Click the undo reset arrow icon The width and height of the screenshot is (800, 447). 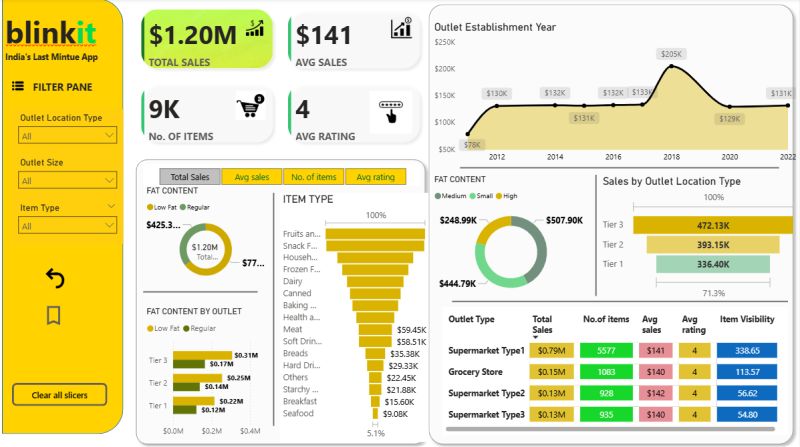pyautogui.click(x=55, y=279)
